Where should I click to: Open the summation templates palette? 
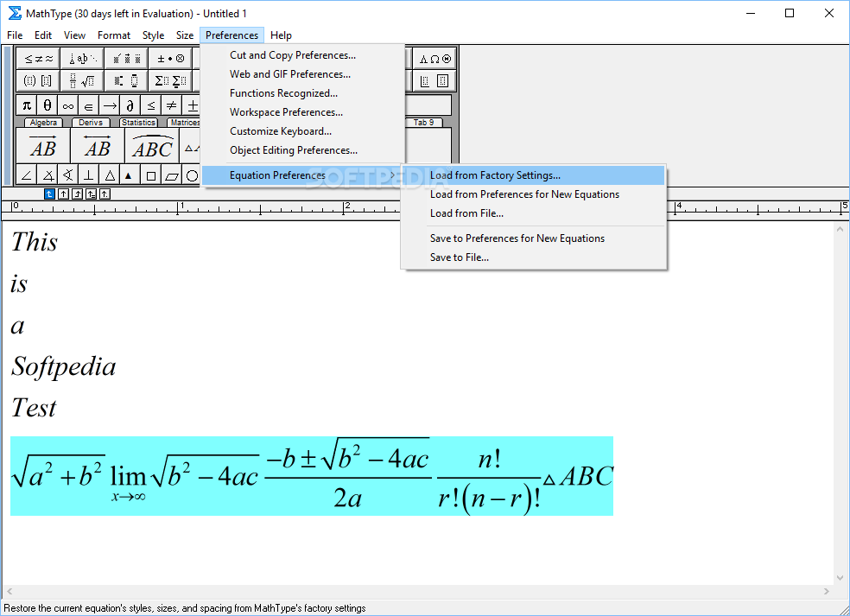point(169,81)
